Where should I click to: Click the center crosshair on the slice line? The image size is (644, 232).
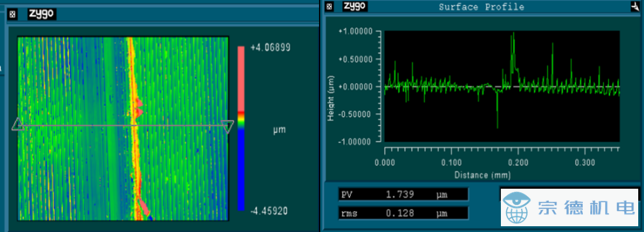(133, 125)
